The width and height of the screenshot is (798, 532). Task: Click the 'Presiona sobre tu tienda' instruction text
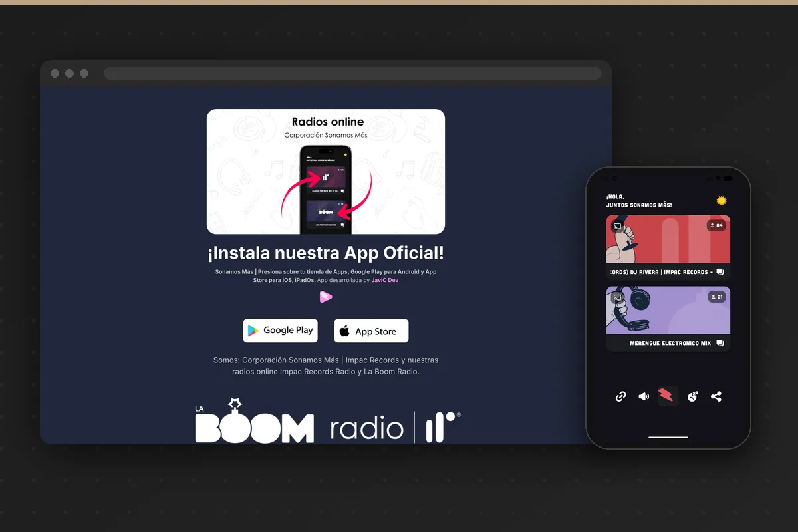pos(326,275)
